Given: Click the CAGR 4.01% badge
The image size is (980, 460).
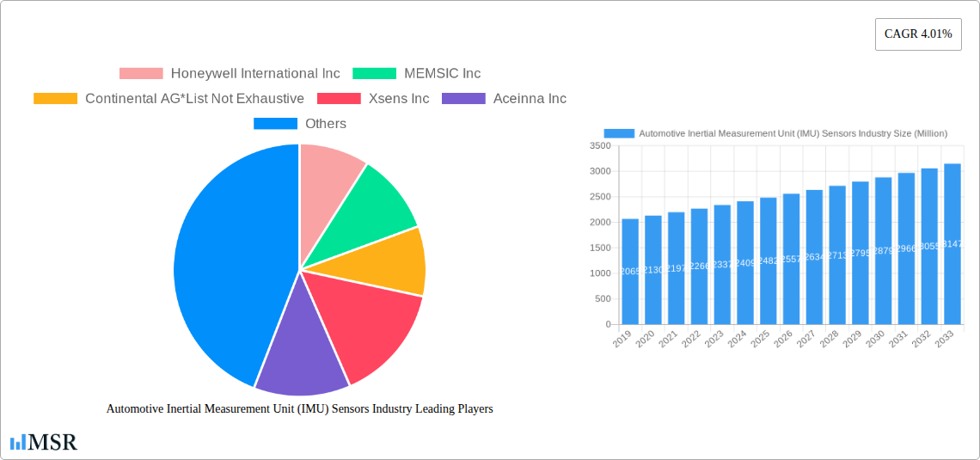Looking at the screenshot, I should point(917,34).
